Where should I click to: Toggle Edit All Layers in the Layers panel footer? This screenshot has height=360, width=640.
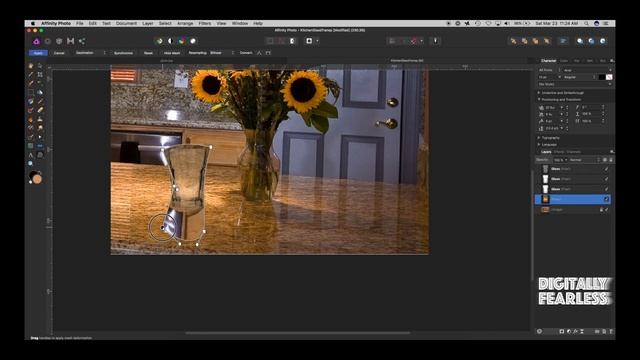[x=540, y=331]
